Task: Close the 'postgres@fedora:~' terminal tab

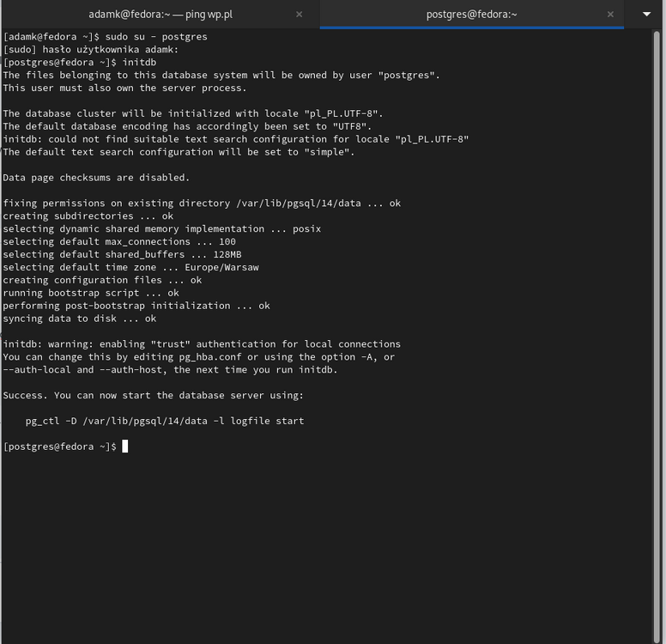Action: [x=610, y=14]
